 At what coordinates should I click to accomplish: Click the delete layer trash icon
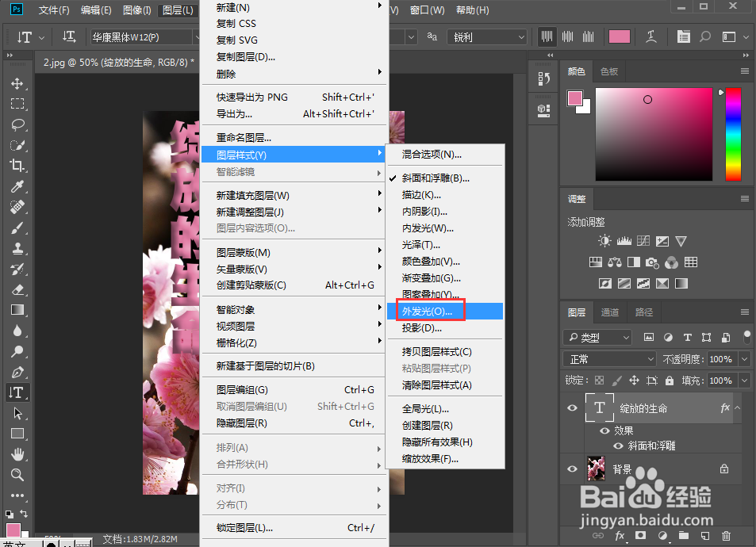pos(726,535)
